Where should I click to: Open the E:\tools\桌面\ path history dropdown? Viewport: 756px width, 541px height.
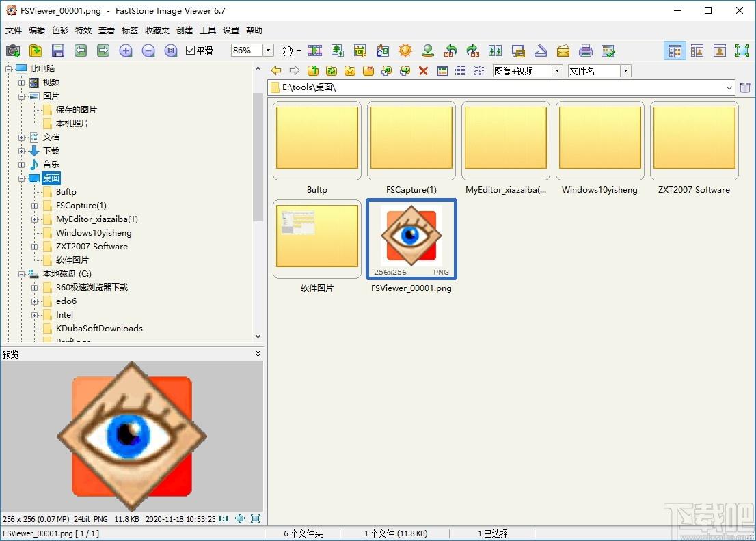pos(729,87)
